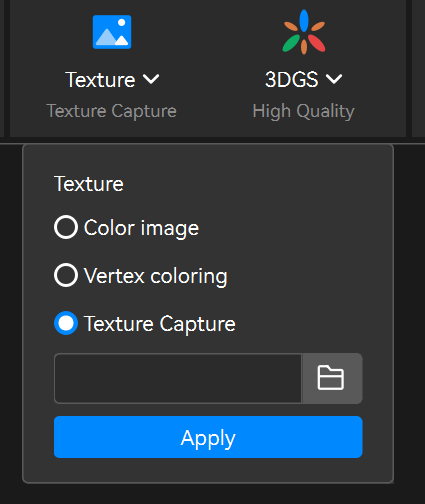Image resolution: width=425 pixels, height=504 pixels.
Task: Expand the Texture dropdown chevron
Action: pyautogui.click(x=151, y=79)
